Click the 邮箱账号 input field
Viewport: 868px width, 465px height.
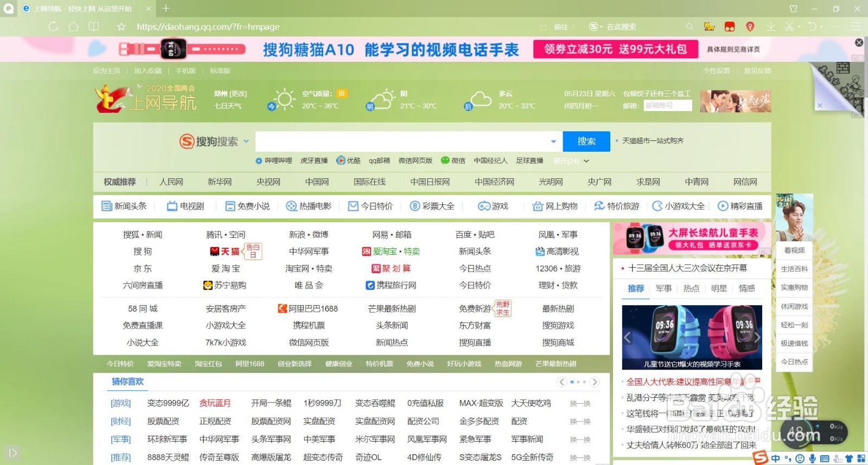(x=668, y=106)
